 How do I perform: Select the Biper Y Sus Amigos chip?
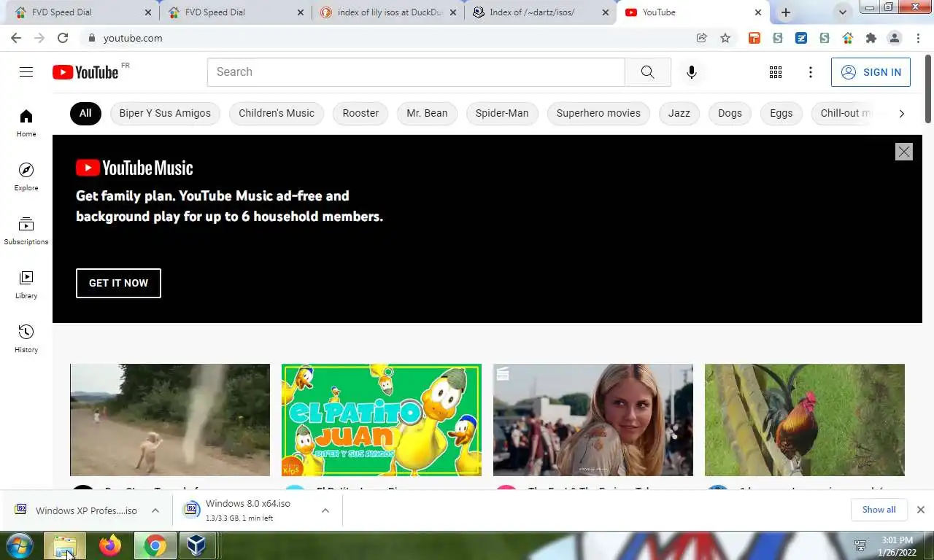[x=165, y=113]
